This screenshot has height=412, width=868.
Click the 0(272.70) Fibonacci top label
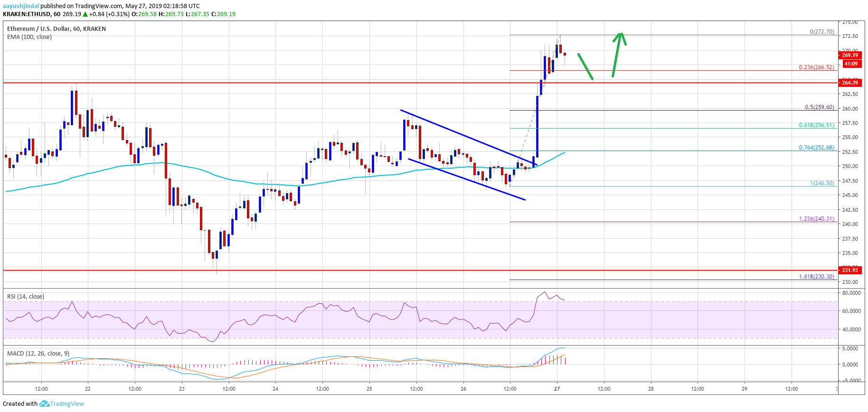821,32
